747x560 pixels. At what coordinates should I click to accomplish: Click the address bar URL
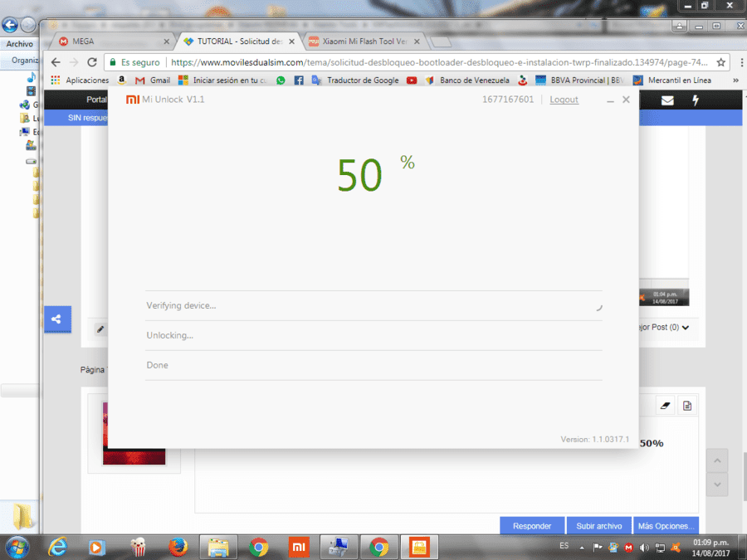[x=439, y=62]
